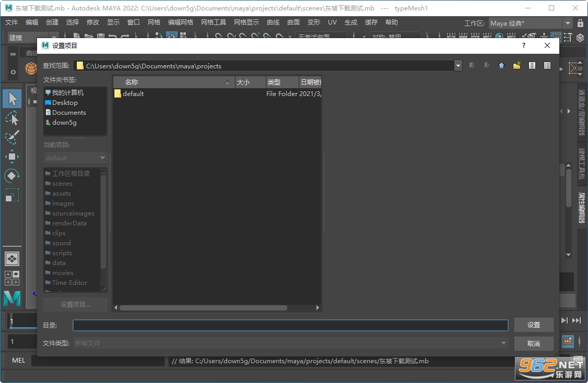This screenshot has height=383, width=588.
Task: Click the 设置 button
Action: 534,325
